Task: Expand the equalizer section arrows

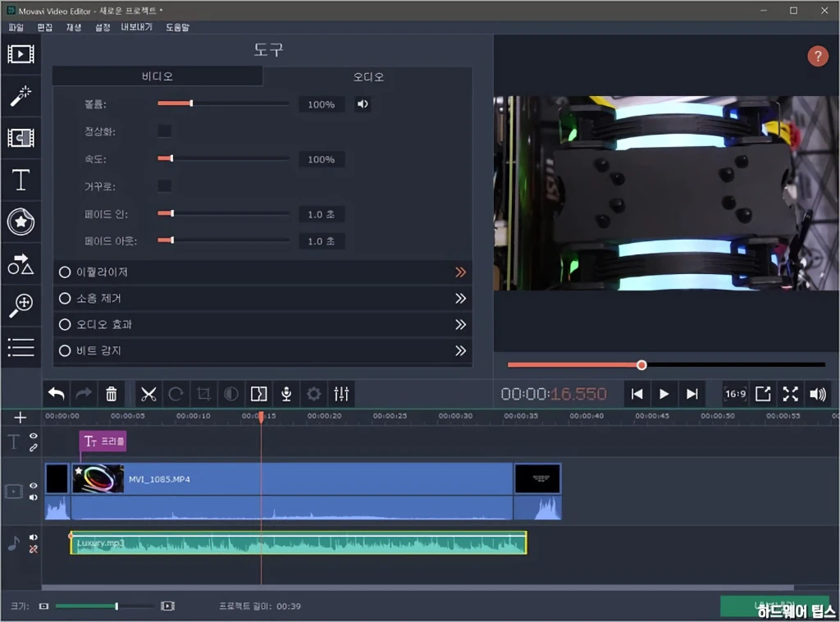Action: point(461,272)
